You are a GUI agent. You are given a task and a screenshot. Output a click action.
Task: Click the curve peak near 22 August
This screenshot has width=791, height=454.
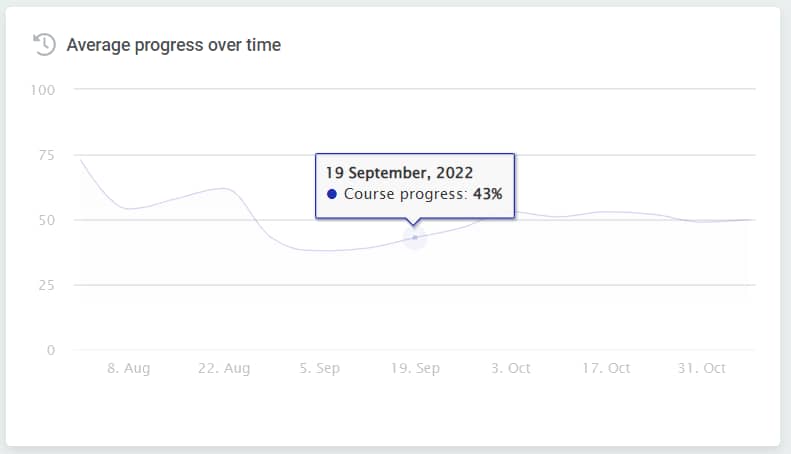click(x=223, y=189)
